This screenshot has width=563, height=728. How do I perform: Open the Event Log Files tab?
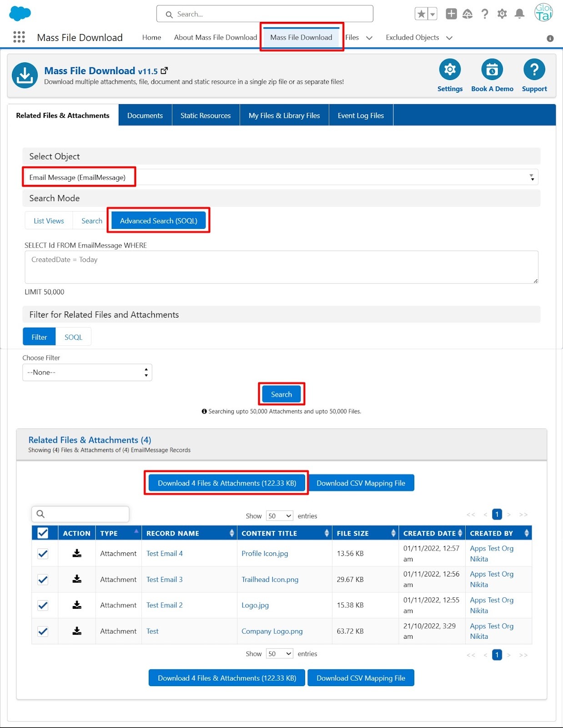coord(361,115)
